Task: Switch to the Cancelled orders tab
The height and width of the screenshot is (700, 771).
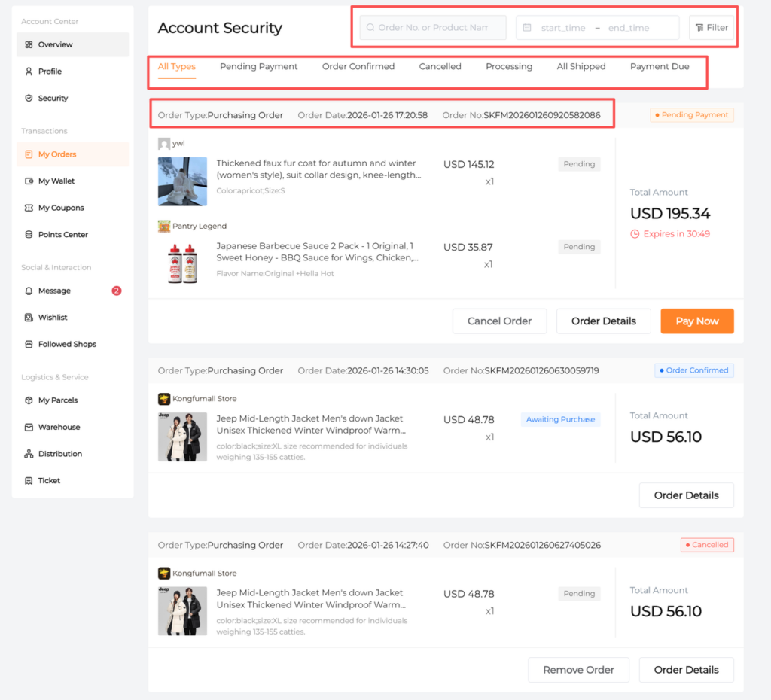Action: [x=440, y=66]
